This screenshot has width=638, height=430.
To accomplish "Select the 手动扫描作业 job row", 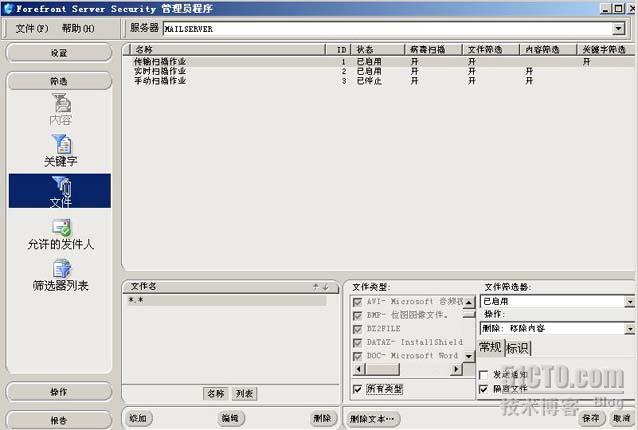I will (x=378, y=81).
